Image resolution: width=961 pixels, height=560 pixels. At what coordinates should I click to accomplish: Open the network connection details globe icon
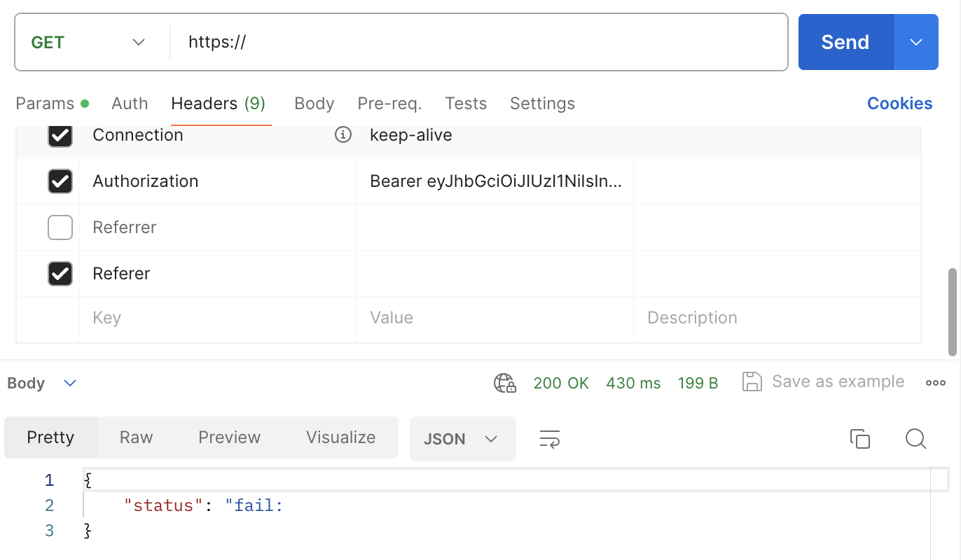504,382
